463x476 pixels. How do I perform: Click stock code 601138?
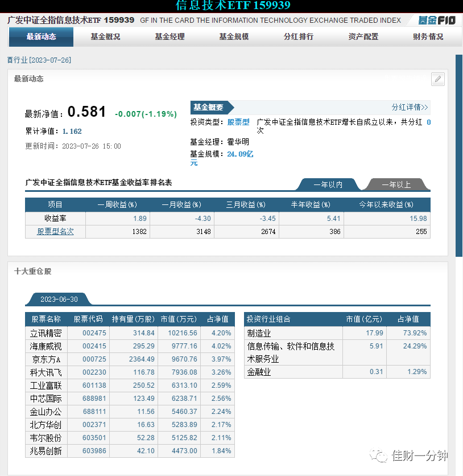point(94,385)
